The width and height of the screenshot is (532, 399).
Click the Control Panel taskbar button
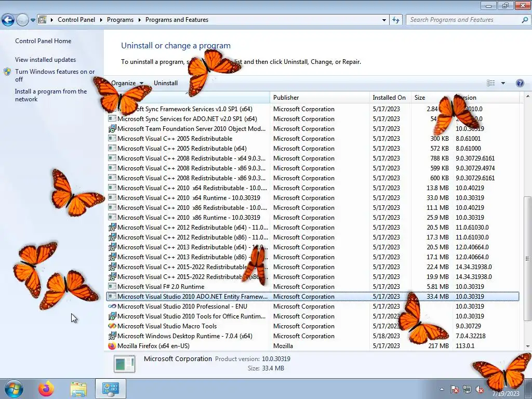(111, 389)
